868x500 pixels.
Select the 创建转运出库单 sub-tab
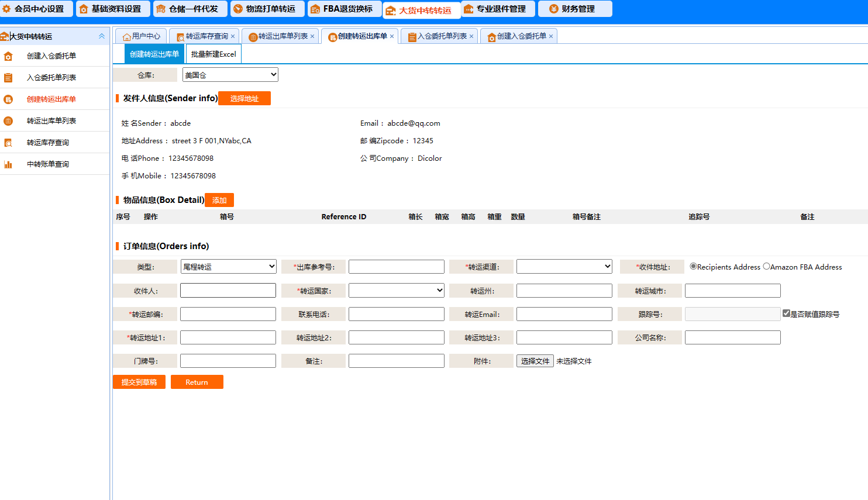pos(154,54)
